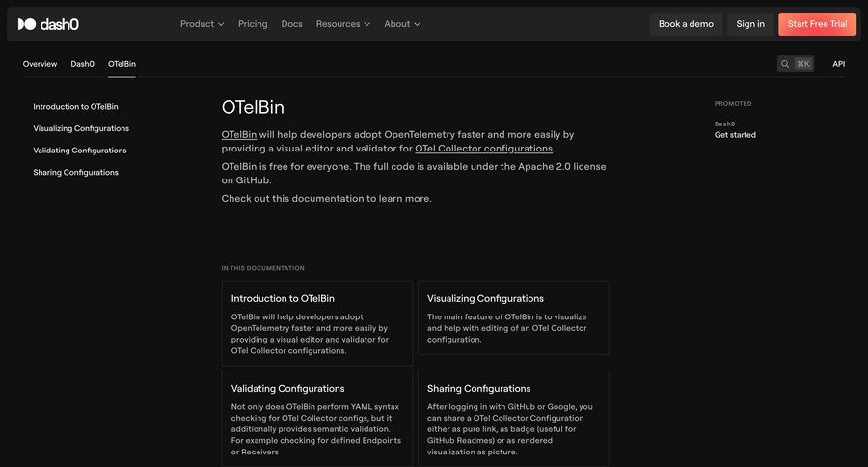The height and width of the screenshot is (467, 868).
Task: Open Visualizing Configurations in sidebar
Action: [81, 128]
